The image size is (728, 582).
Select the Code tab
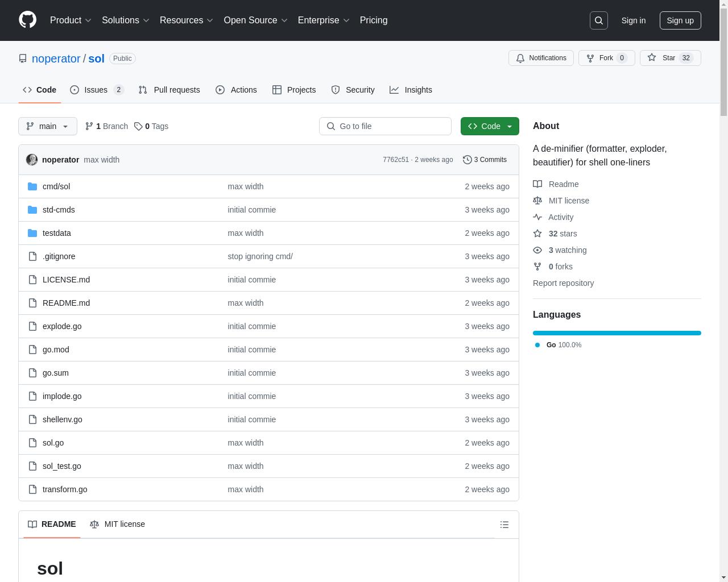(39, 90)
